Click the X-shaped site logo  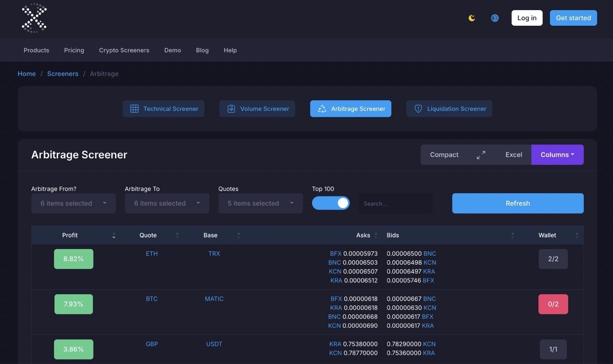34,18
